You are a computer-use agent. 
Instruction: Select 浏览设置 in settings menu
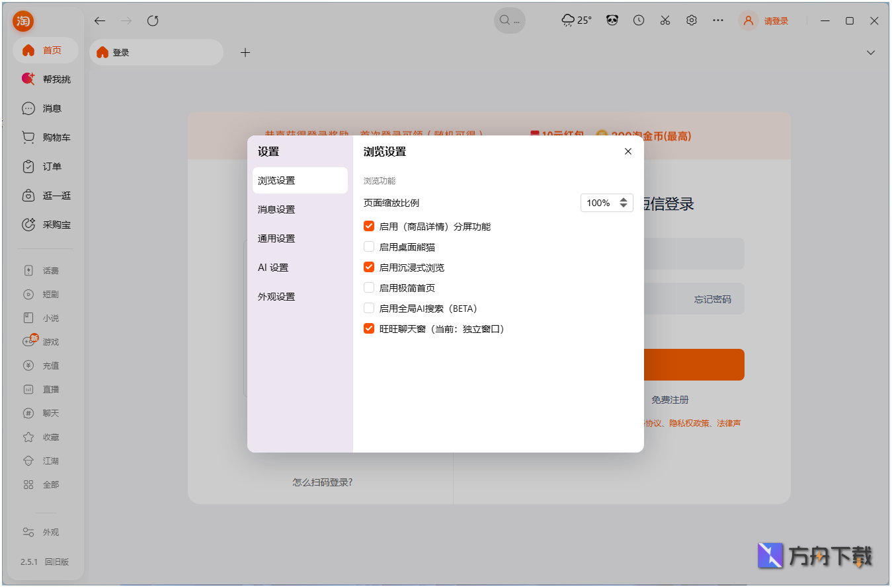click(300, 180)
